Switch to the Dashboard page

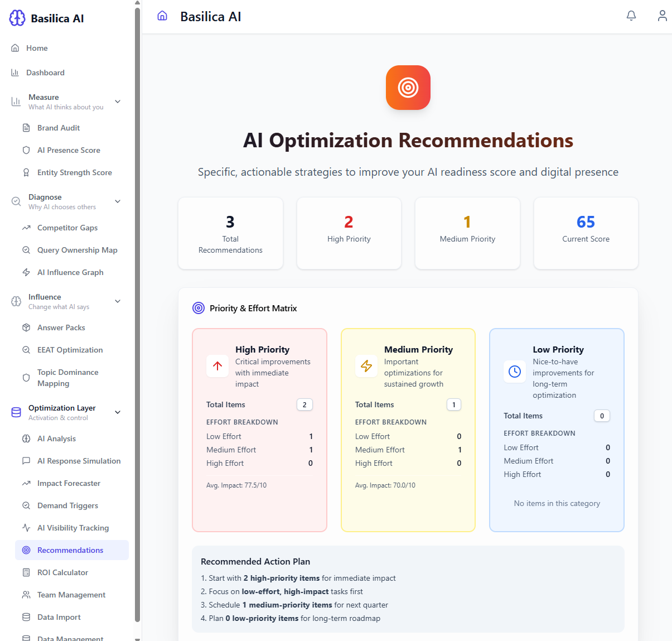45,72
